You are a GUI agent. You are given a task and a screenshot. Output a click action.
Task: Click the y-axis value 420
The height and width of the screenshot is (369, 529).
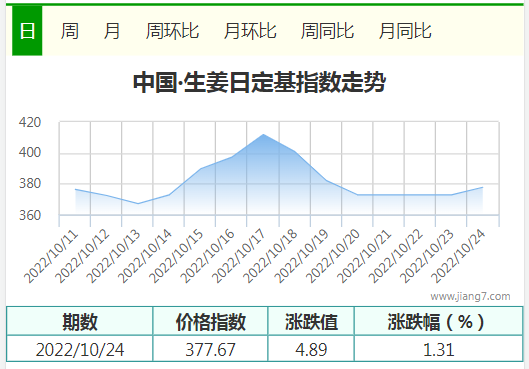click(30, 122)
